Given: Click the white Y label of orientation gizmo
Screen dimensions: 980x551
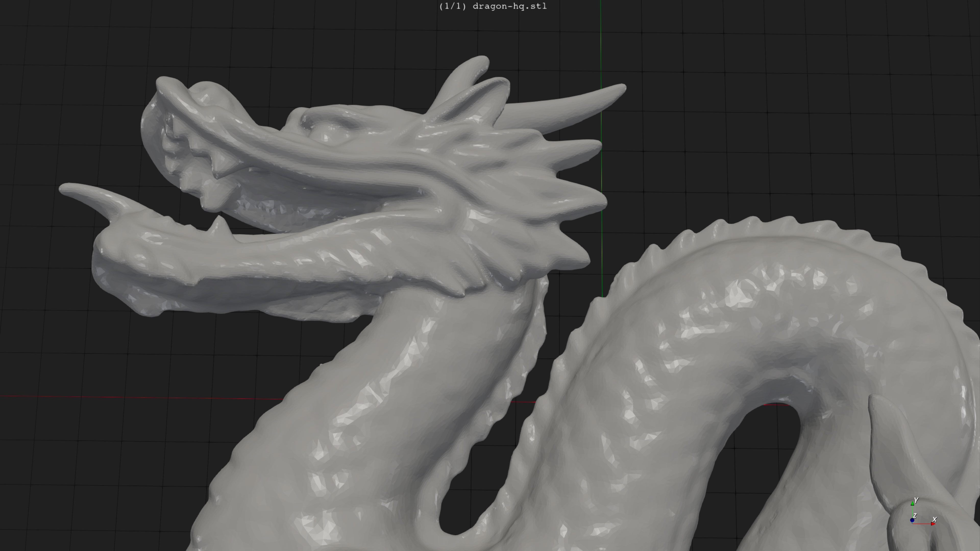Looking at the screenshot, I should pos(916,500).
